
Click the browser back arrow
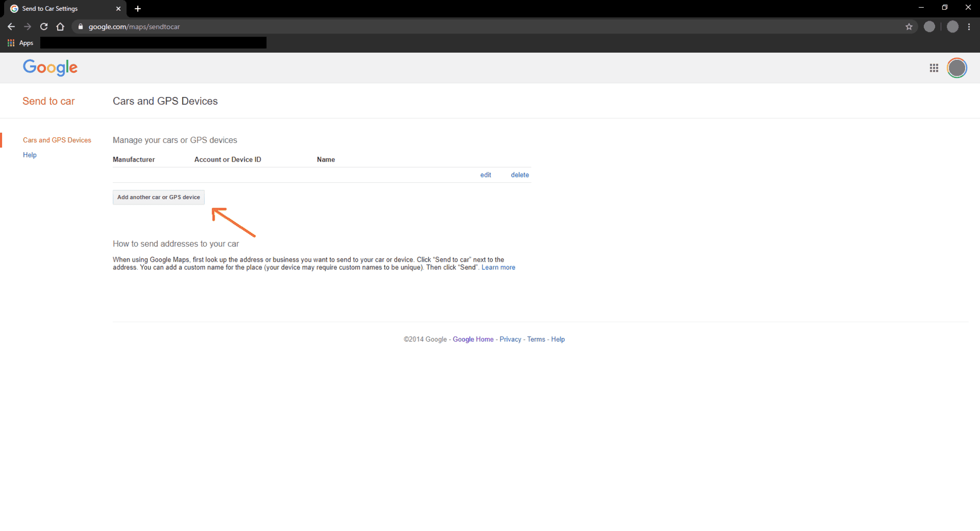click(x=11, y=27)
